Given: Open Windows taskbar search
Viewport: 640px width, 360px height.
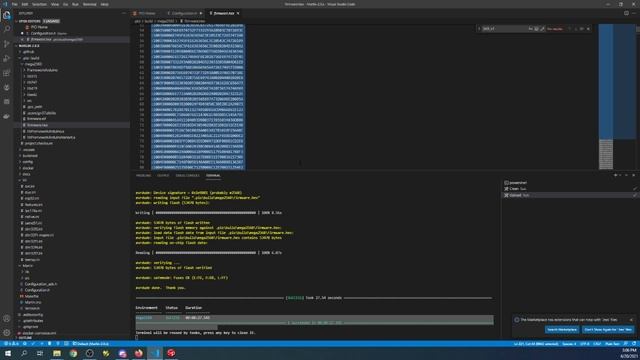Looking at the screenshot, I should pyautogui.click(x=24, y=353).
